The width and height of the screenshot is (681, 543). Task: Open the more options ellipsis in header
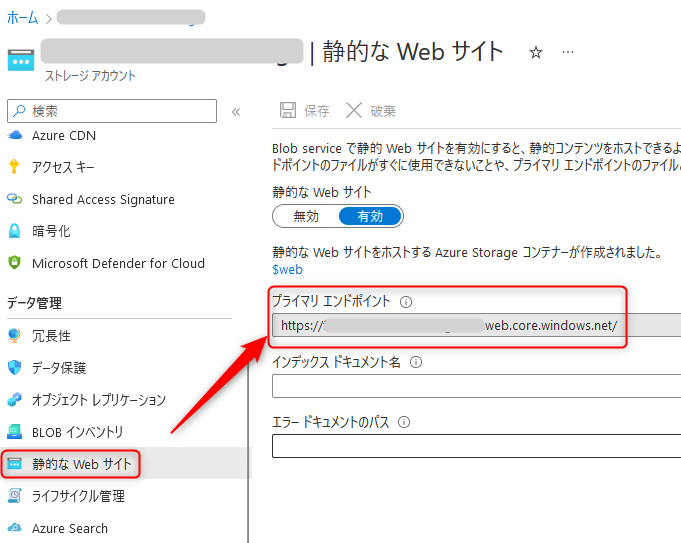point(568,52)
